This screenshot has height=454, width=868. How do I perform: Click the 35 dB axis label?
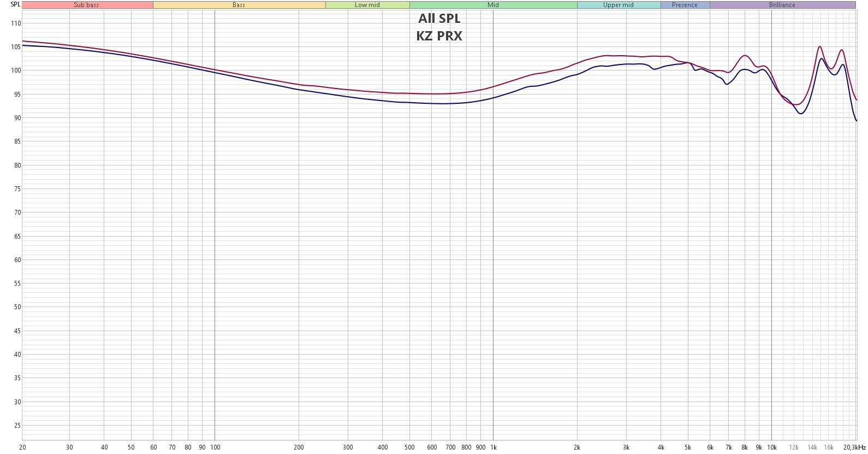coord(17,378)
